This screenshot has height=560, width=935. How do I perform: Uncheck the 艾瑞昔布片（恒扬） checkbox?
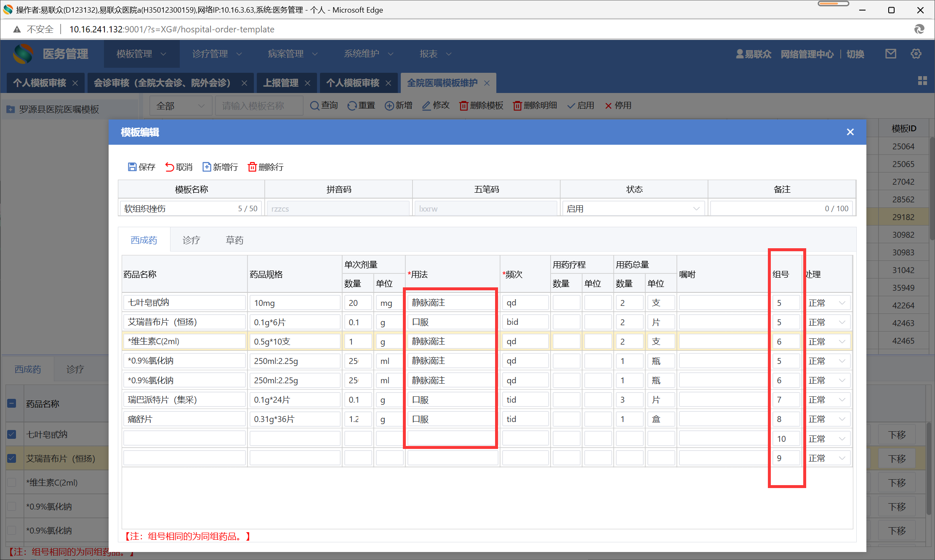point(12,458)
